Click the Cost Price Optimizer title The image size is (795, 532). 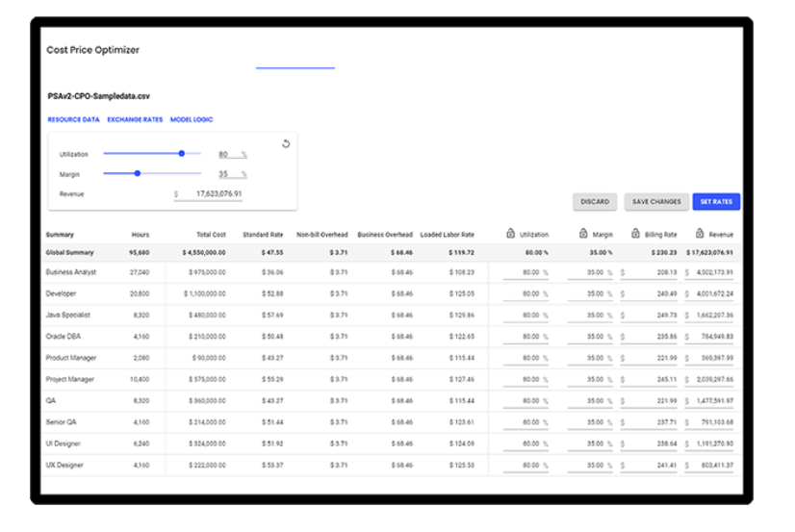point(92,50)
